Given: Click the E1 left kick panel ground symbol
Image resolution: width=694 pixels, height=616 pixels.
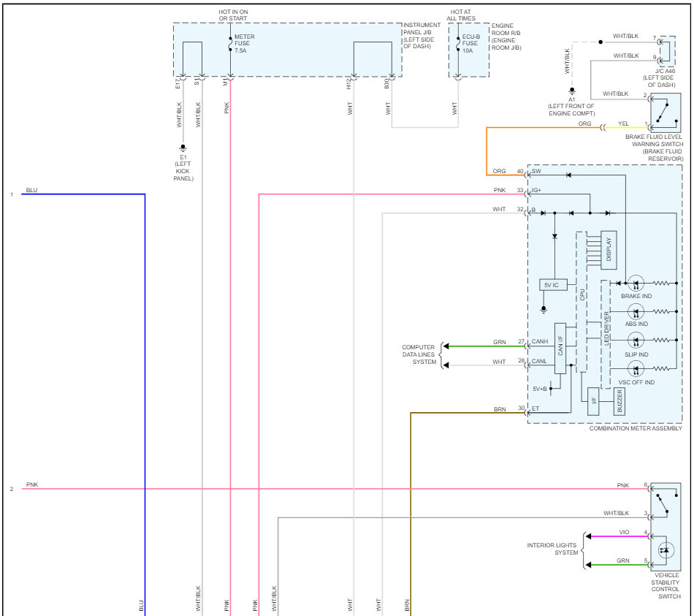Looking at the screenshot, I should [183, 148].
